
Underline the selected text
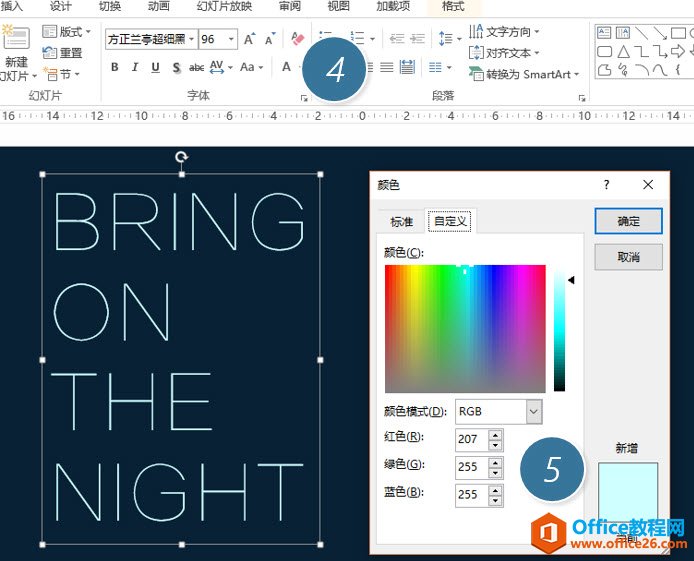pos(155,68)
